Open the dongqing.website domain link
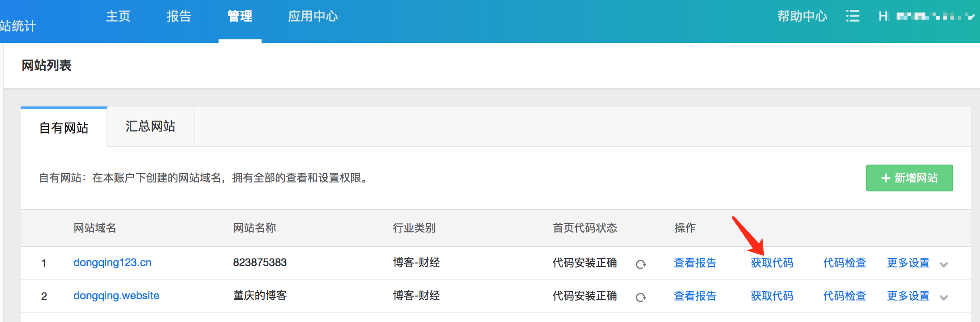The image size is (980, 322). click(x=116, y=296)
